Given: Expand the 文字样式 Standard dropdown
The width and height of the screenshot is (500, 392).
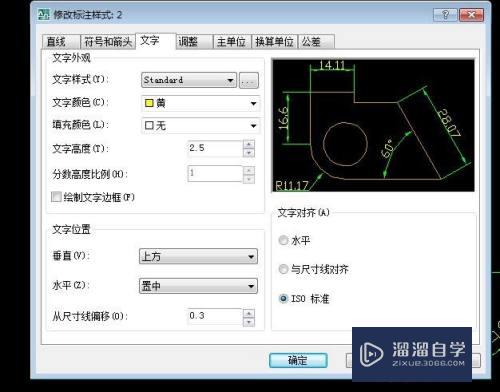Looking at the screenshot, I should [189, 80].
